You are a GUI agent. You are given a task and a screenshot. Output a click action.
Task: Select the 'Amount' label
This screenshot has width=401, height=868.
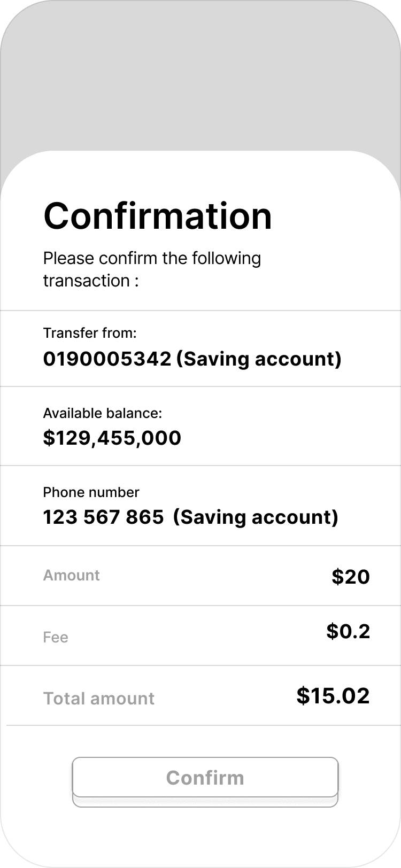pyautogui.click(x=71, y=575)
